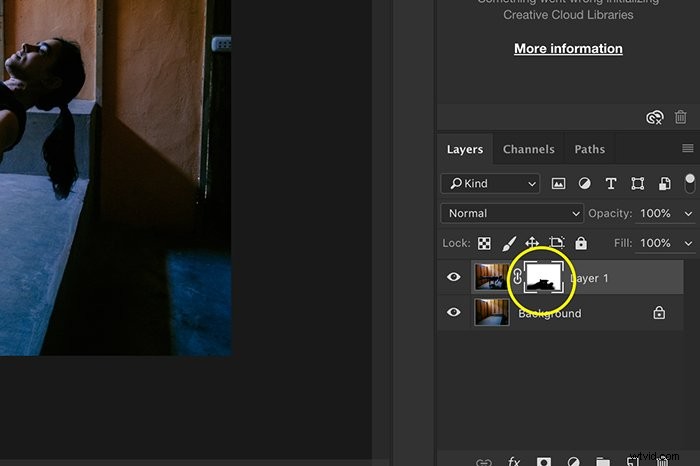The image size is (700, 466).
Task: Hide the Background layer eye icon
Action: [454, 312]
